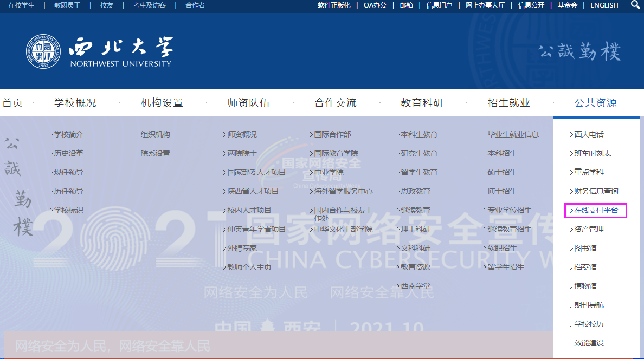Open OA办公 from the top bar
The width and height of the screenshot is (644, 359).
point(375,5)
